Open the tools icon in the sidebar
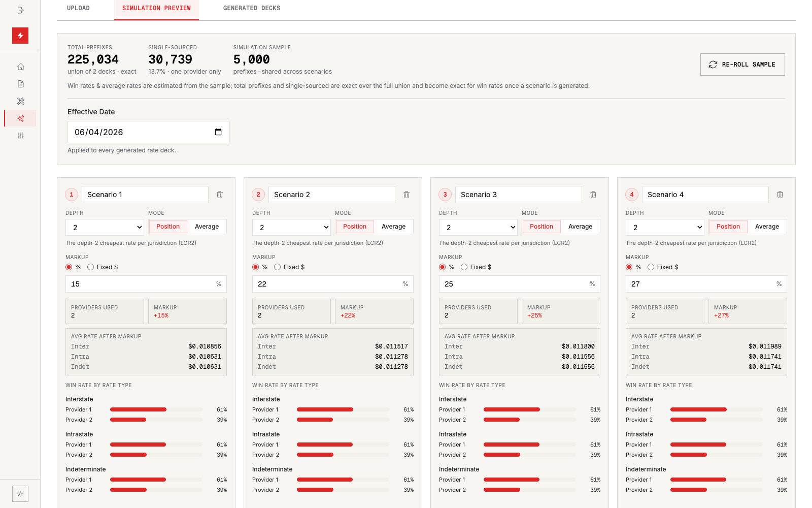Screen dimensions: 812x508 pyautogui.click(x=21, y=101)
